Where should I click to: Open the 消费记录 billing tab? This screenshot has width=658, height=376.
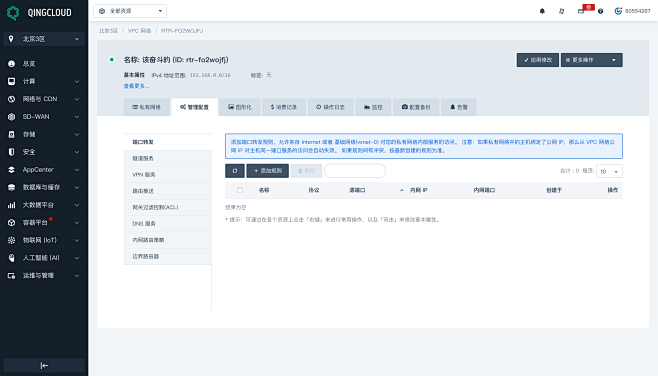click(284, 107)
